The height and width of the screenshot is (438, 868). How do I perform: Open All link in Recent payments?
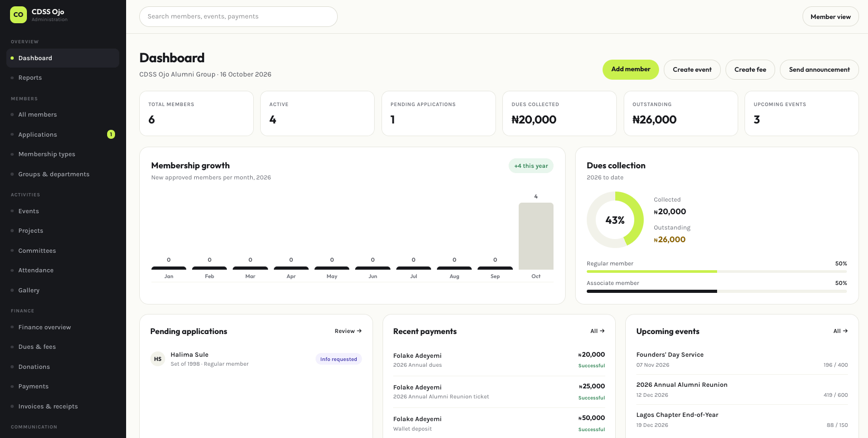pyautogui.click(x=597, y=331)
